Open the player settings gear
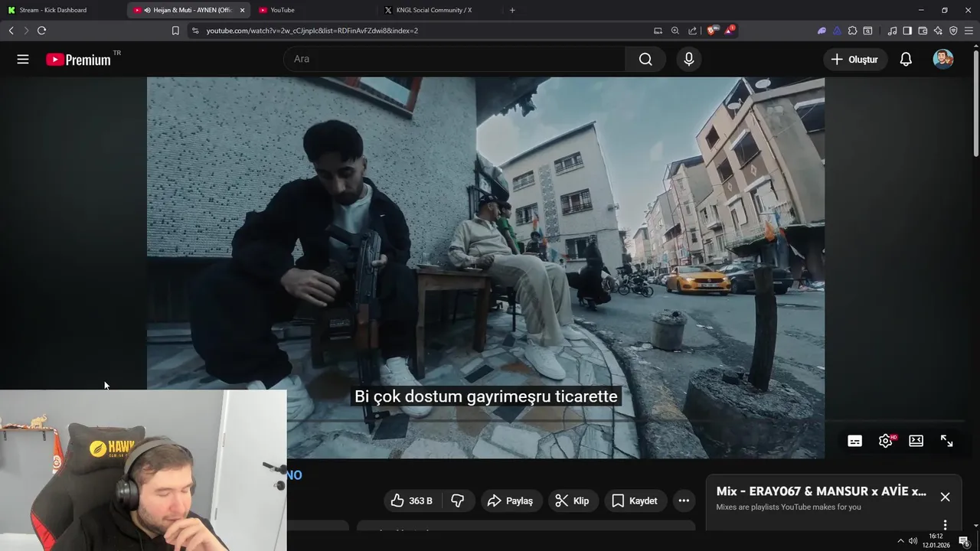This screenshot has width=980, height=551. [886, 441]
